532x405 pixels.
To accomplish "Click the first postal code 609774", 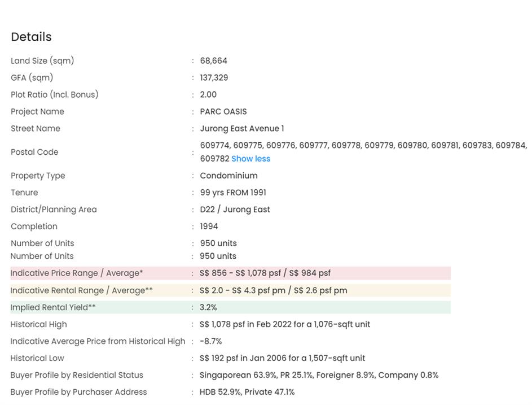I will (215, 146).
